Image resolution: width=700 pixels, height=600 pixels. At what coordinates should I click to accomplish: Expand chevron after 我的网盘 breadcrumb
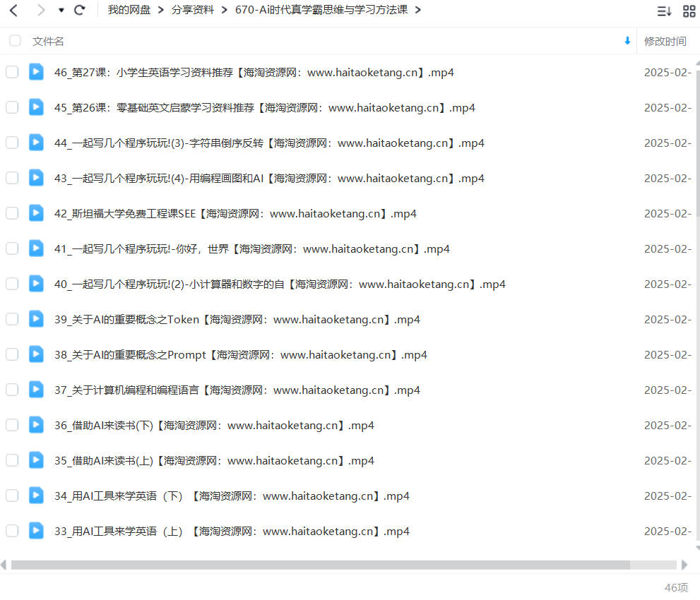click(x=161, y=10)
